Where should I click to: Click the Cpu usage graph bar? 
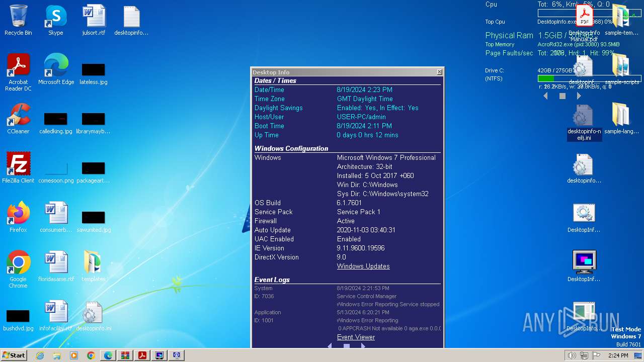coord(589,13)
